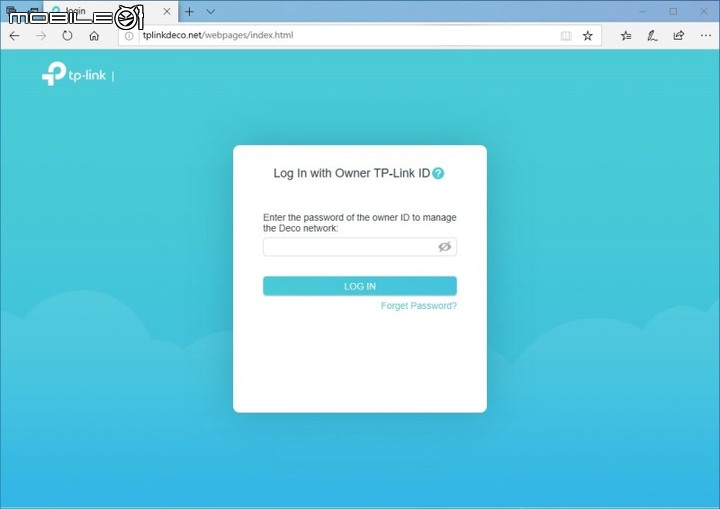This screenshot has width=720, height=509.
Task: Click the LOG IN button
Action: [x=360, y=286]
